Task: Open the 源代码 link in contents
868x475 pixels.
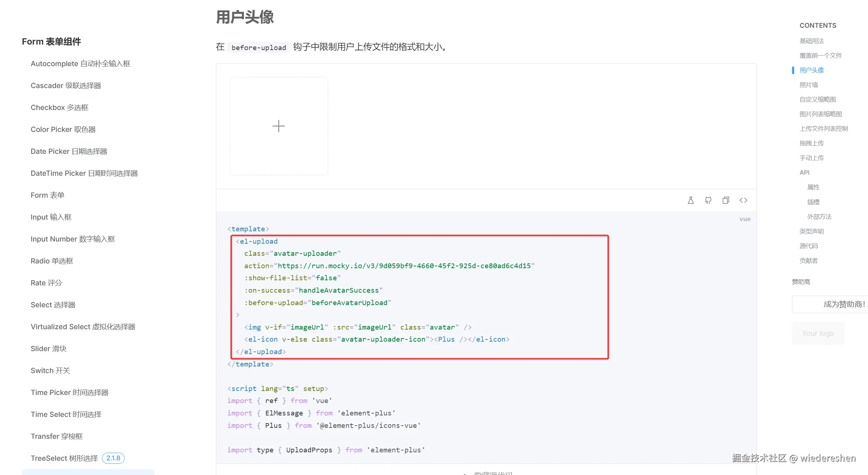Action: tap(808, 246)
